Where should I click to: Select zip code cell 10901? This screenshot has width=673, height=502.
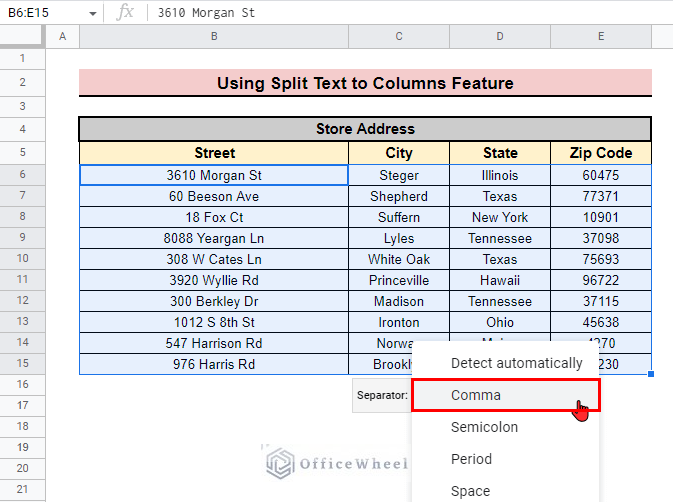click(x=601, y=217)
